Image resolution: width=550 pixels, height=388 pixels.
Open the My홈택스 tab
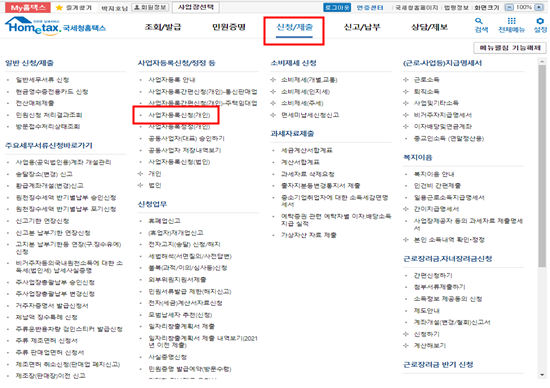pyautogui.click(x=28, y=7)
